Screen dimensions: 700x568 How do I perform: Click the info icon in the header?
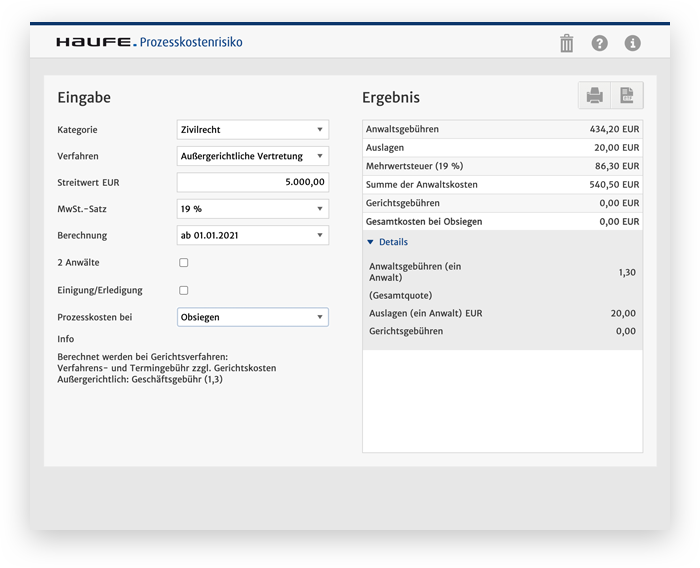coord(632,43)
